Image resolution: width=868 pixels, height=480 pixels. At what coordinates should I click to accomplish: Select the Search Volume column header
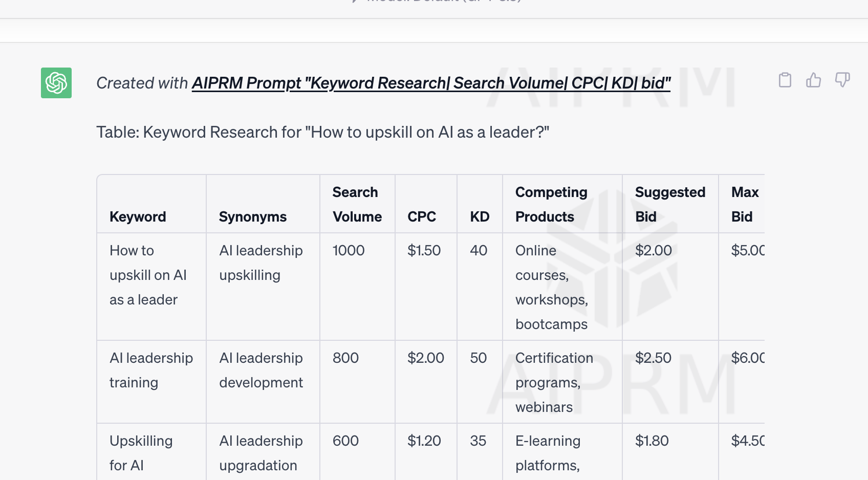pyautogui.click(x=357, y=204)
